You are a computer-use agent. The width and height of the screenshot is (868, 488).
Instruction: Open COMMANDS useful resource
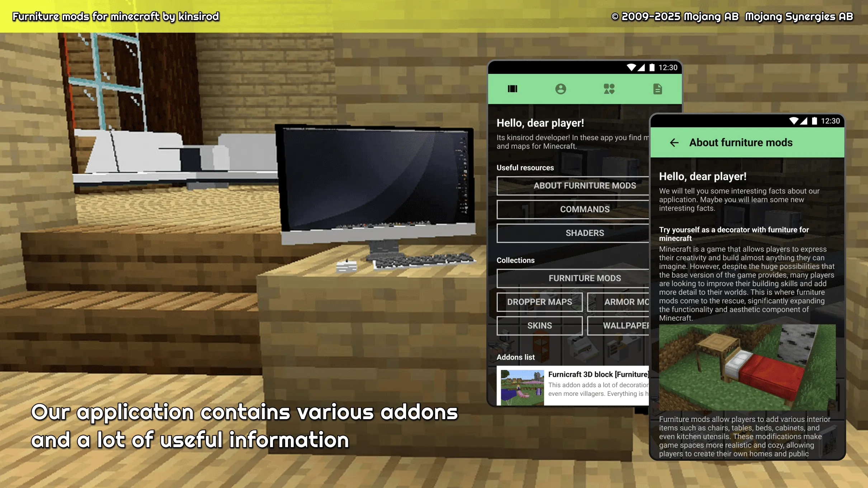585,209
